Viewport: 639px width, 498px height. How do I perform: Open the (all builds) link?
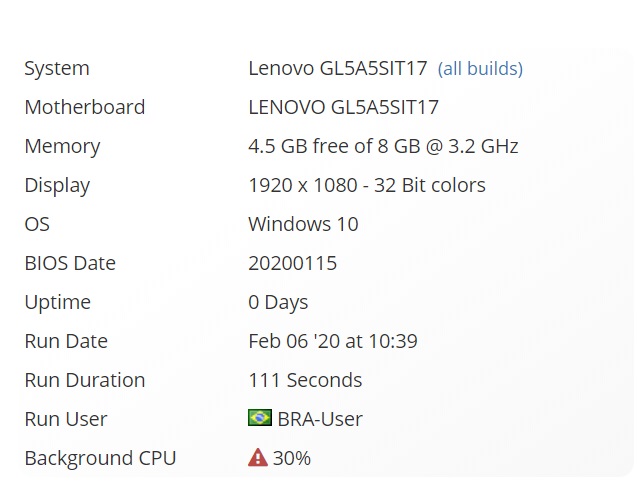coord(480,69)
